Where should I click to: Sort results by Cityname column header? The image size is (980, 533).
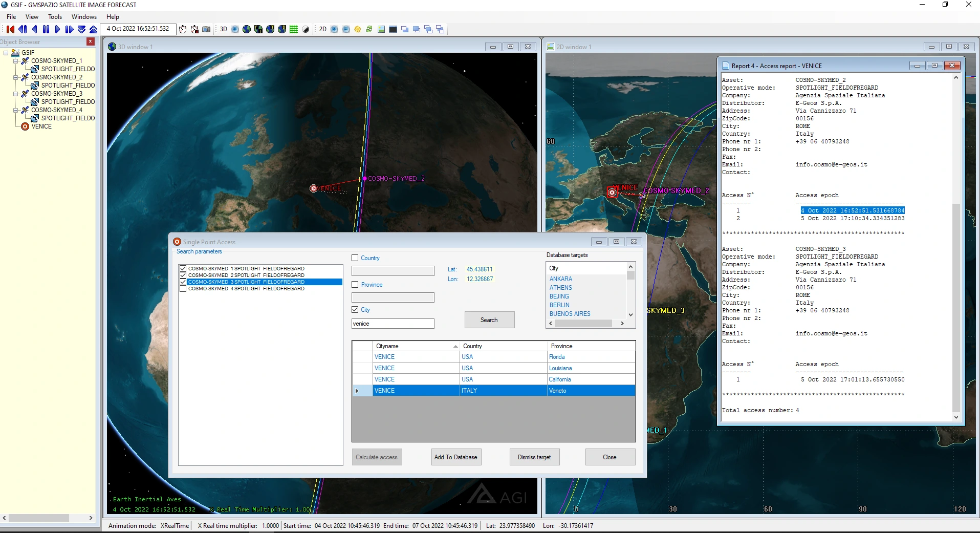coord(416,346)
